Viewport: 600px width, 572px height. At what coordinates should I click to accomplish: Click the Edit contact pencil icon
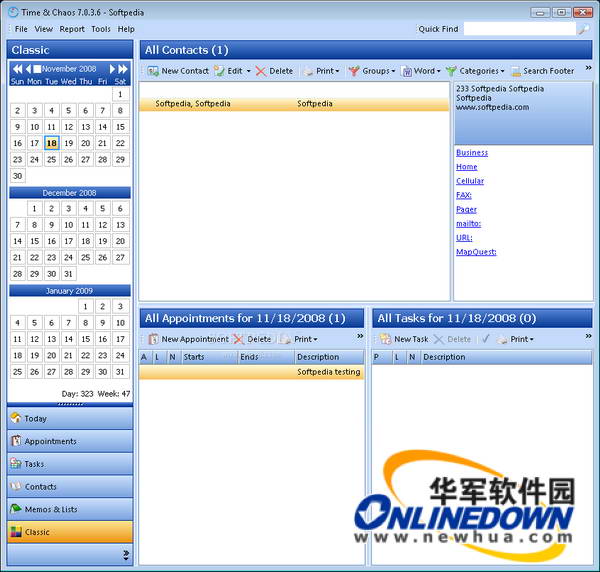219,71
